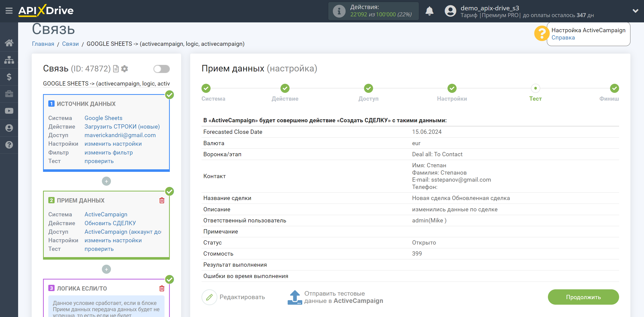Copy connection via document icon
The width and height of the screenshot is (644, 317).
click(116, 69)
